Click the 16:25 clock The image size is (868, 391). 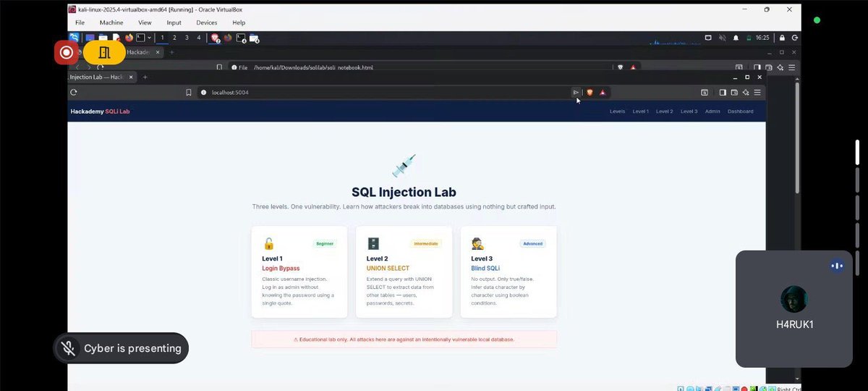762,38
